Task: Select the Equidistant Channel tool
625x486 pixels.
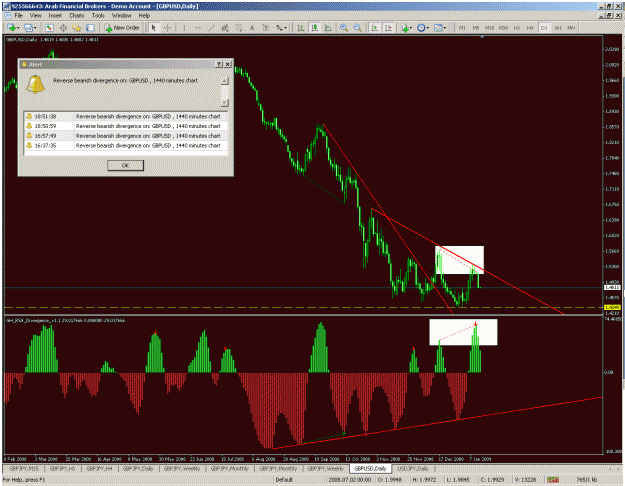Action: click(x=225, y=28)
